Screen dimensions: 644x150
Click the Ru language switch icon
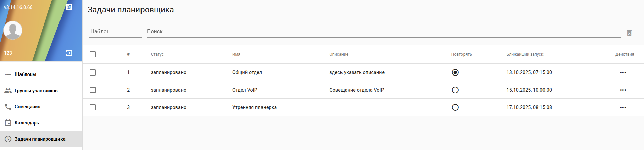coord(69,7)
